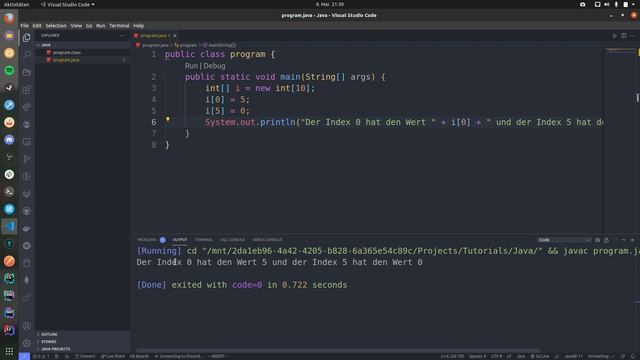
Task: Open the Code output channel dropdown
Action: pos(564,240)
